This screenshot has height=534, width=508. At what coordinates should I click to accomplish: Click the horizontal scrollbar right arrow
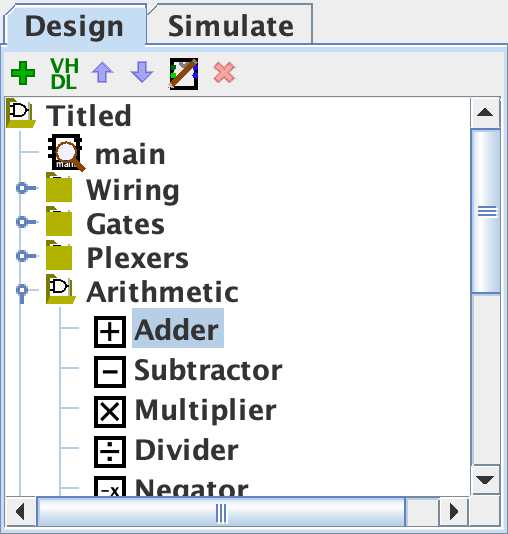point(454,511)
